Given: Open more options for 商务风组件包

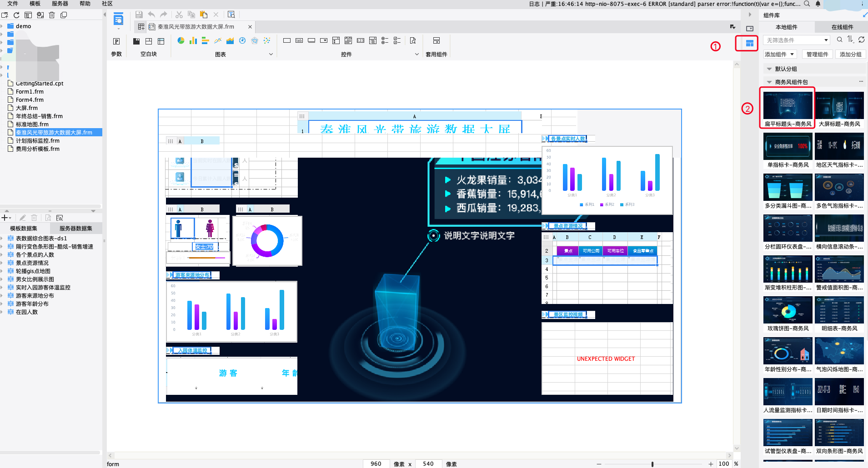Looking at the screenshot, I should [861, 82].
